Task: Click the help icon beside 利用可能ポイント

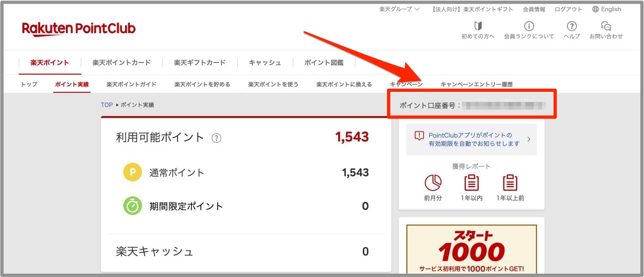Action: 216,138
